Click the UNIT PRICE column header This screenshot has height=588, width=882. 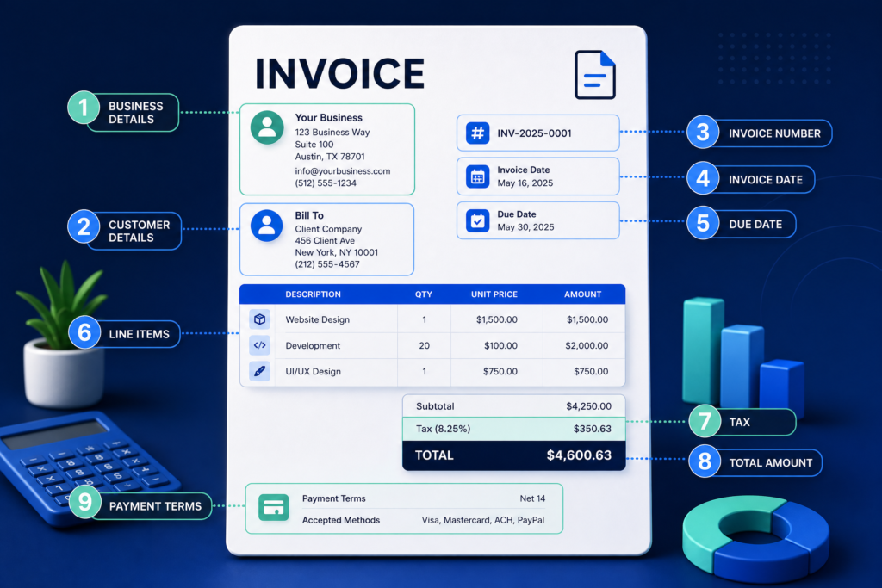tap(494, 294)
